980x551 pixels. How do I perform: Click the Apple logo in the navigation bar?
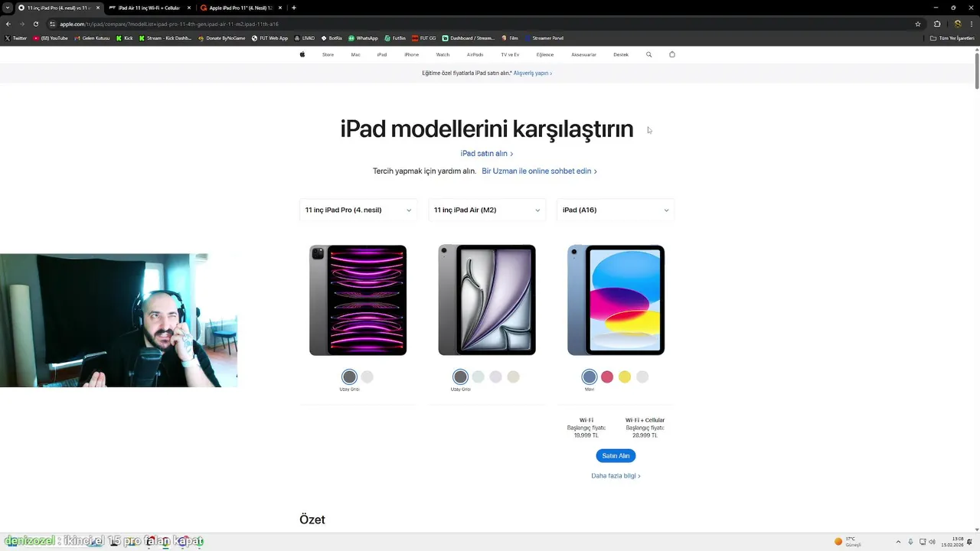302,54
